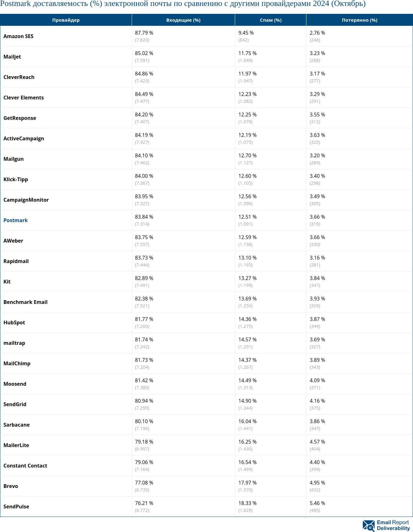
Task: Select the ActiveCampaign provider name
Action: coord(24,138)
